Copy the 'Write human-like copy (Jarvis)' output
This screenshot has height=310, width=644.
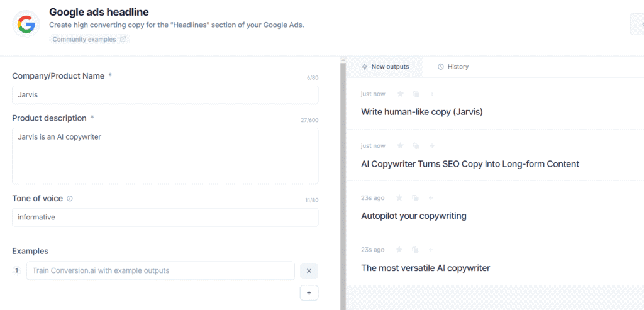pos(416,94)
